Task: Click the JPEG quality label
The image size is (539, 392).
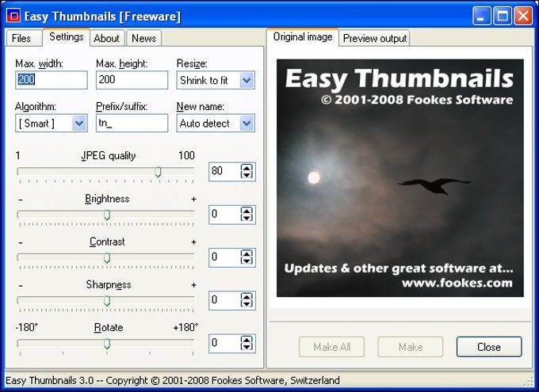Action: [109, 156]
